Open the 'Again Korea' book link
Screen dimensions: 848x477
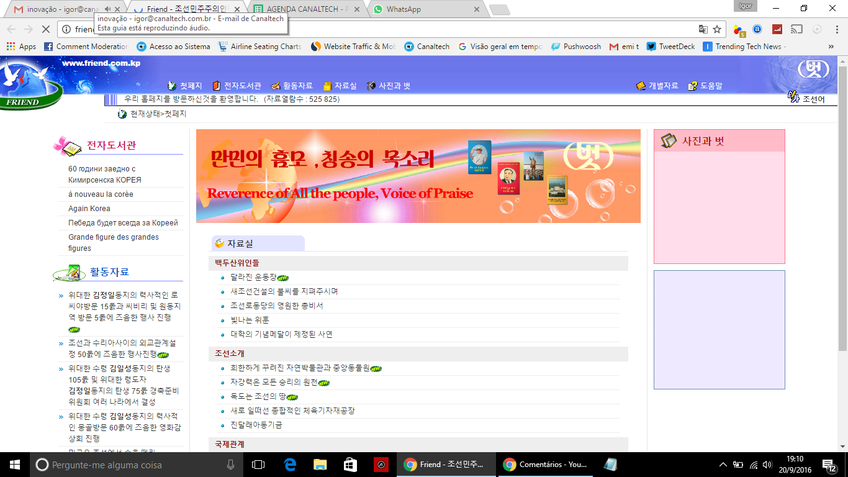[89, 208]
